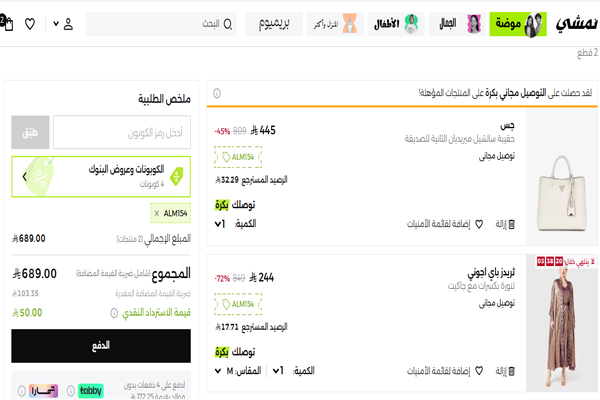
Task: Click the طبق apply coupon button
Action: [x=30, y=132]
